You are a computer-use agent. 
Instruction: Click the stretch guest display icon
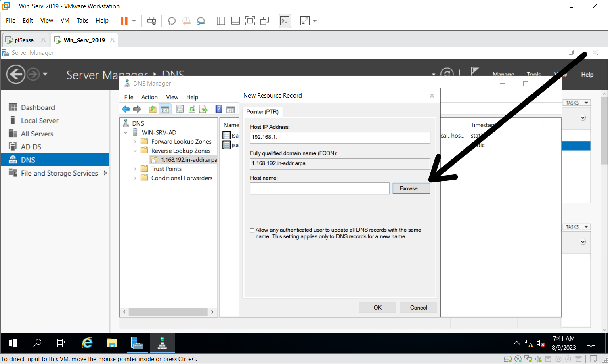(x=305, y=21)
